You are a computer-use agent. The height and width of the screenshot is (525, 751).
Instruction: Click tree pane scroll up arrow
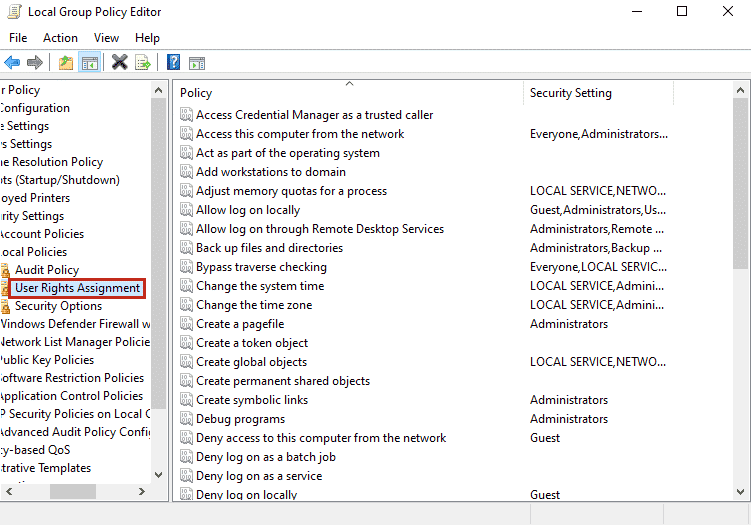point(159,90)
